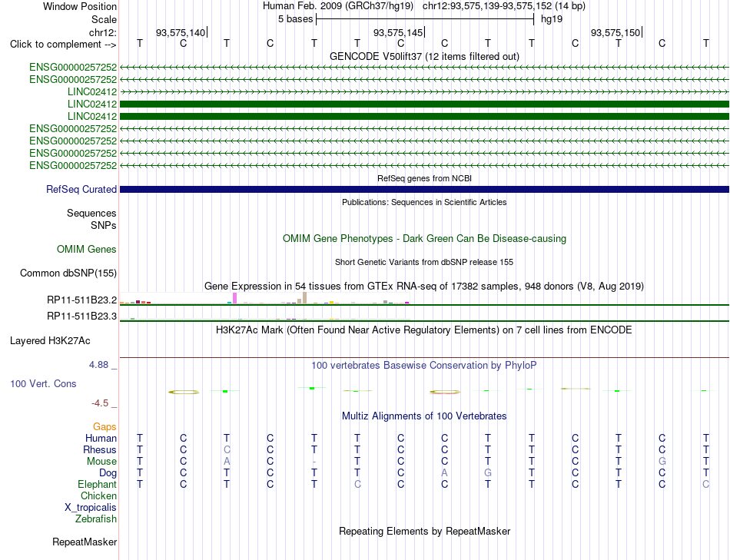
Task: Click the mismatched 'A' base in Dog row
Action: tap(445, 473)
